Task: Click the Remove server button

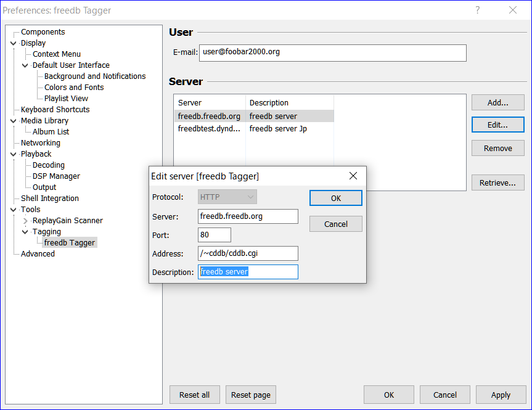Action: point(497,149)
